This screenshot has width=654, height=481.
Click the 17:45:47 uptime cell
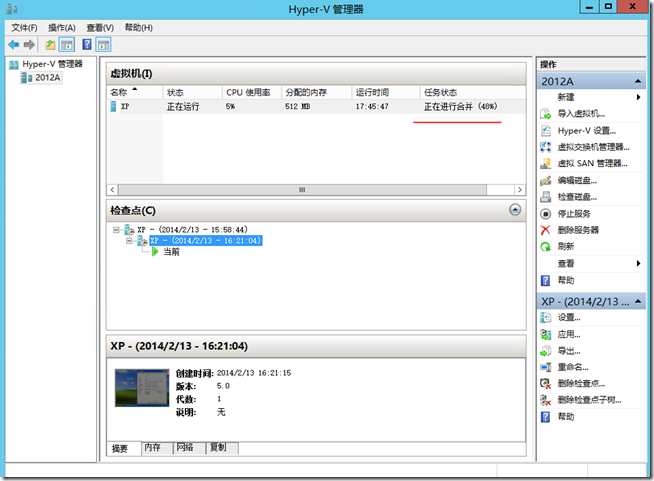pyautogui.click(x=372, y=107)
